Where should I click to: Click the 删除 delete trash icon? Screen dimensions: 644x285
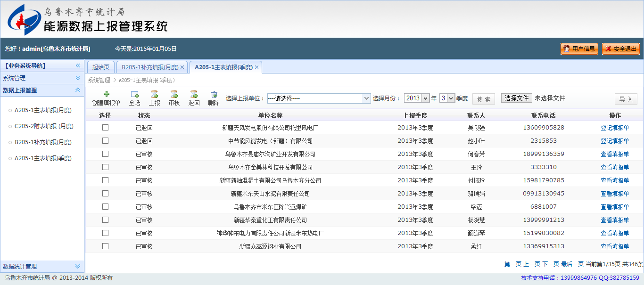click(x=214, y=94)
